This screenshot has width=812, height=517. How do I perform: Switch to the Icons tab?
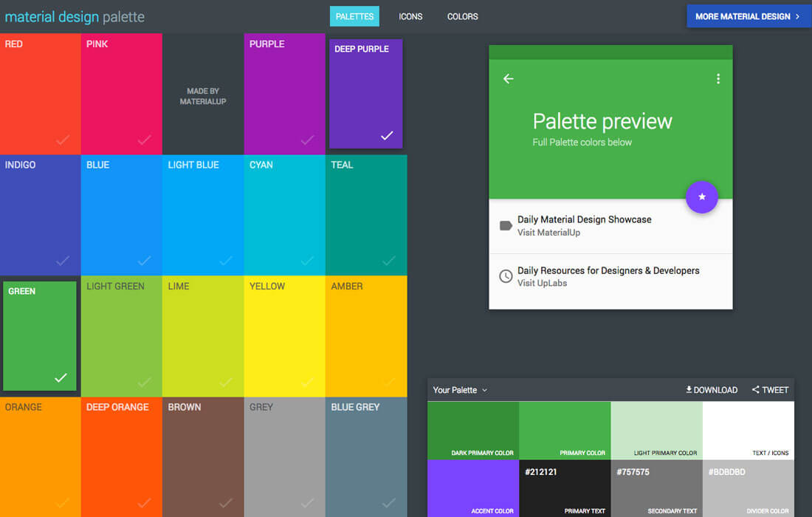(410, 16)
